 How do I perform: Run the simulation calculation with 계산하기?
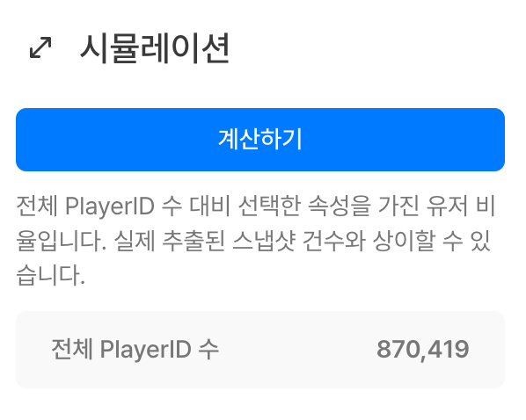click(x=260, y=140)
